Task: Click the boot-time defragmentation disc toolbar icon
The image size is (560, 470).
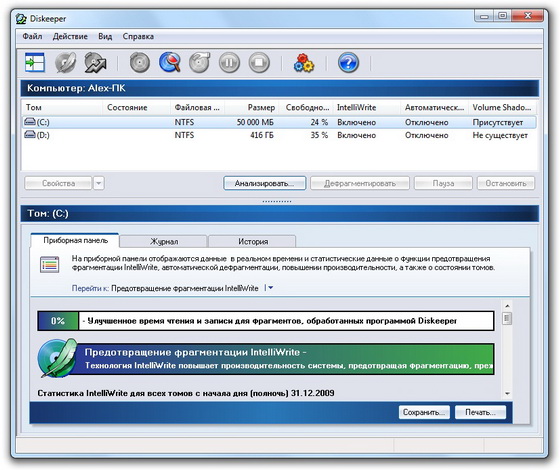Action: [200, 62]
